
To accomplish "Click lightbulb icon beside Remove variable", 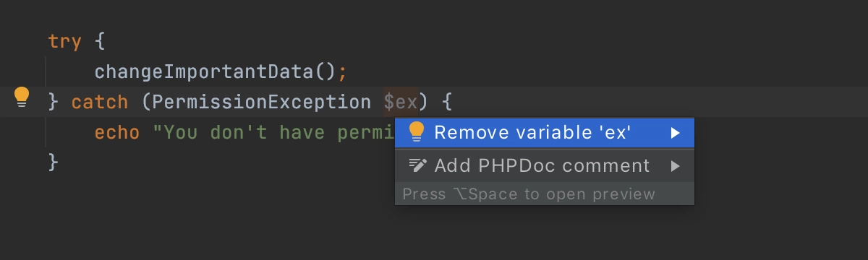I will click(x=416, y=132).
